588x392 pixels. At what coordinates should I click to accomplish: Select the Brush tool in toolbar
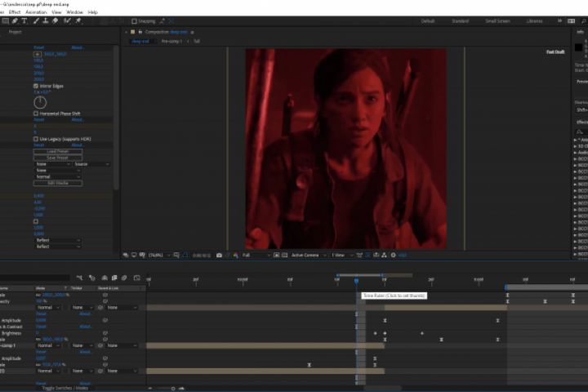(35, 20)
